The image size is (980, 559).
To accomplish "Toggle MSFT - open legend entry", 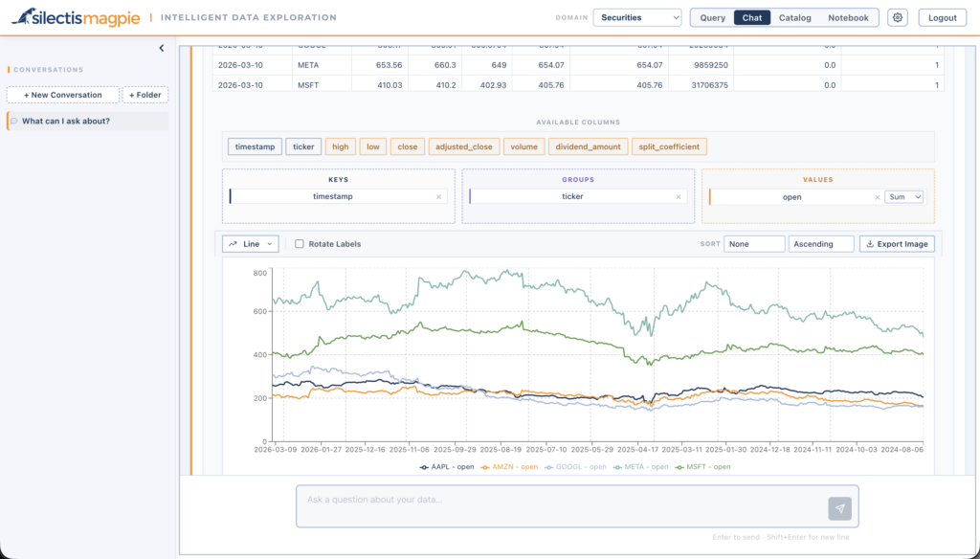I will (x=703, y=467).
